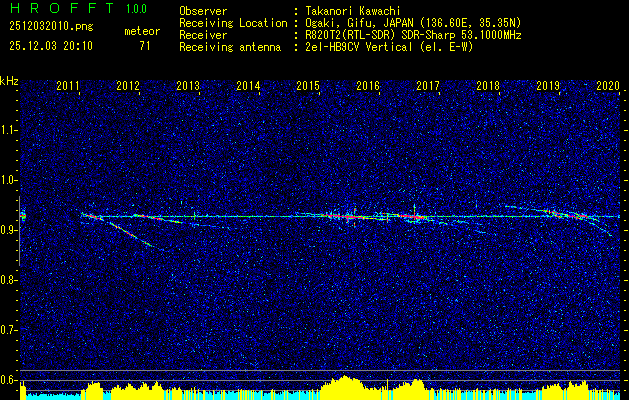
Task: Click the 0.9 kHz axis label
Action: pyautogui.click(x=9, y=230)
